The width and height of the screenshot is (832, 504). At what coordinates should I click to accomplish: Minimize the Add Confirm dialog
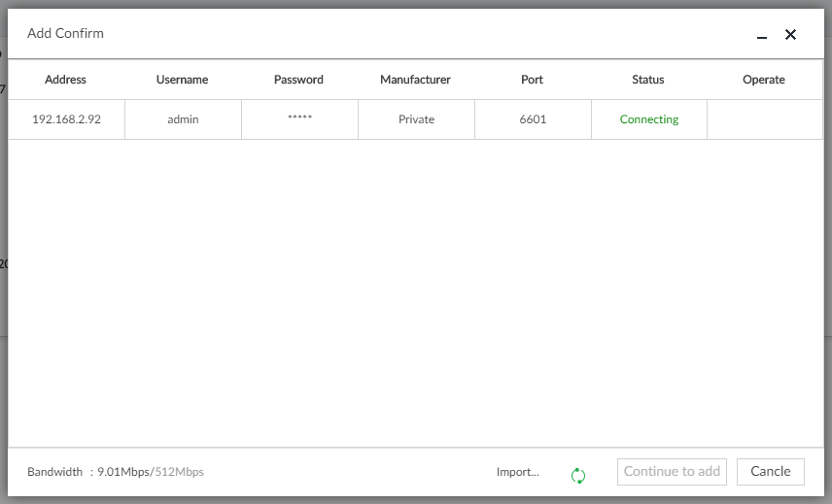762,36
